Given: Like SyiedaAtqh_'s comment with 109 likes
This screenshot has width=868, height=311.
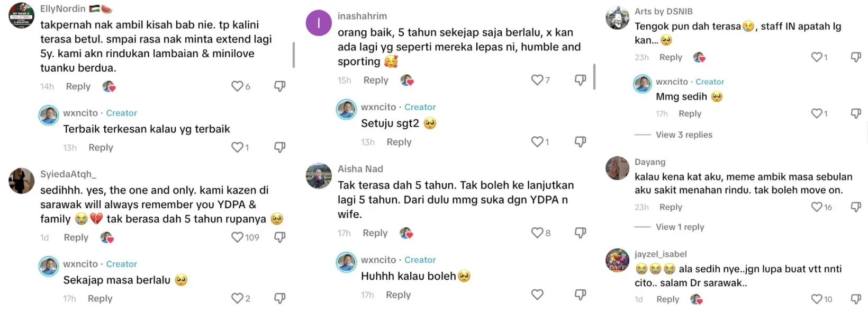Looking at the screenshot, I should [x=237, y=237].
